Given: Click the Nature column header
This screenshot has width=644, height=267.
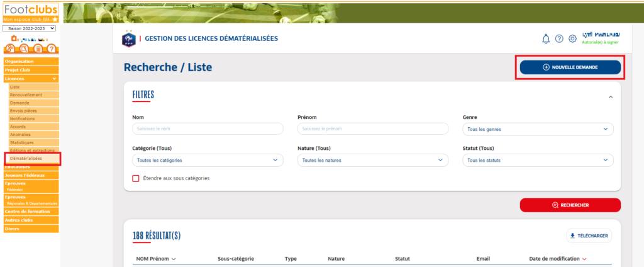Looking at the screenshot, I should point(336,259).
